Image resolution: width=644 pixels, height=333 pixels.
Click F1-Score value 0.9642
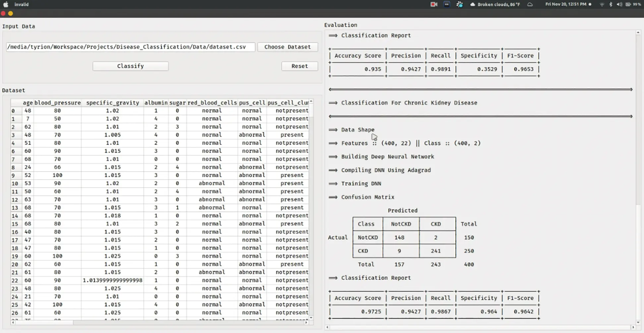coord(524,311)
